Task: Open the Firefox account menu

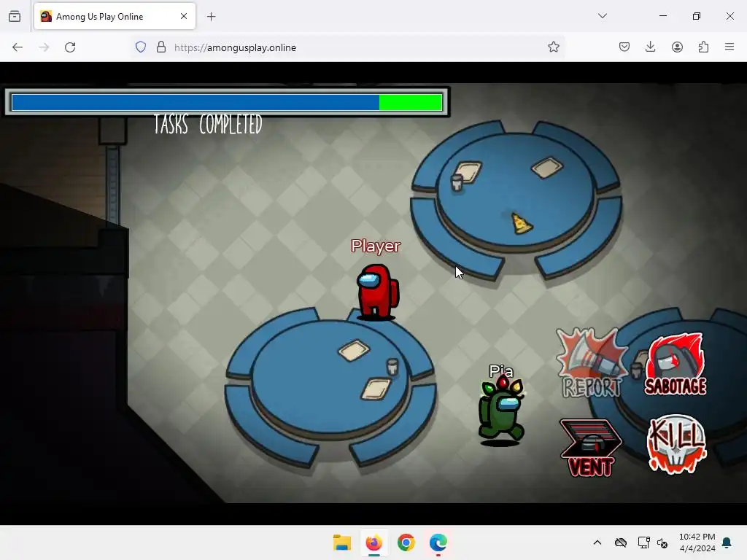Action: 677,47
